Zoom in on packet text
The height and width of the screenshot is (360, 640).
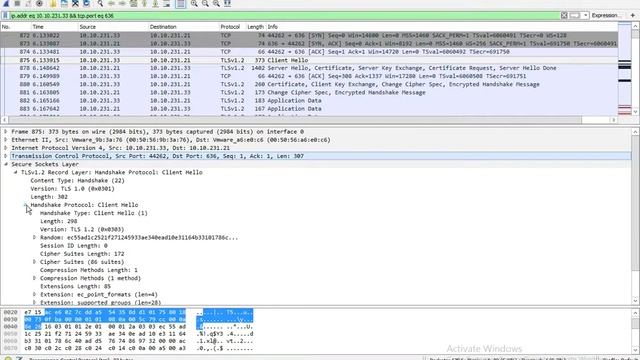(x=194, y=3)
